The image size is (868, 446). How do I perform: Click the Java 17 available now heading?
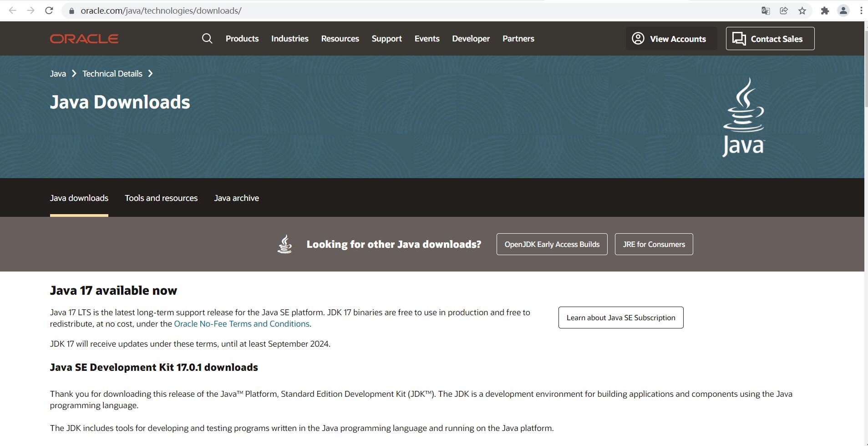click(113, 291)
